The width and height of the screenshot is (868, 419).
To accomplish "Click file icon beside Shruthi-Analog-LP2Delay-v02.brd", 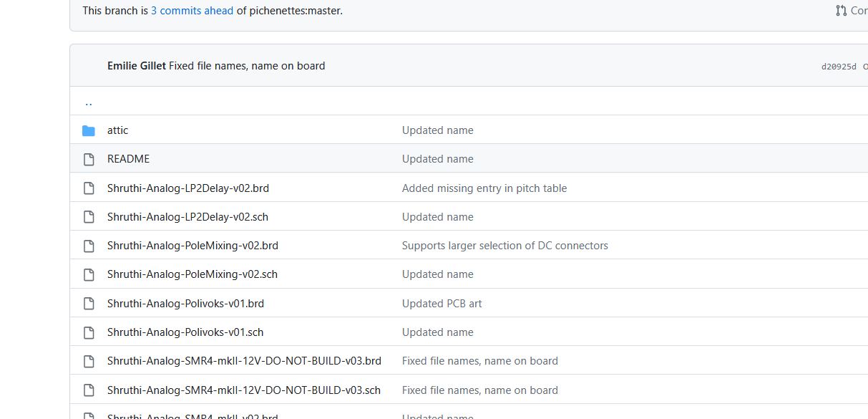I will [89, 188].
